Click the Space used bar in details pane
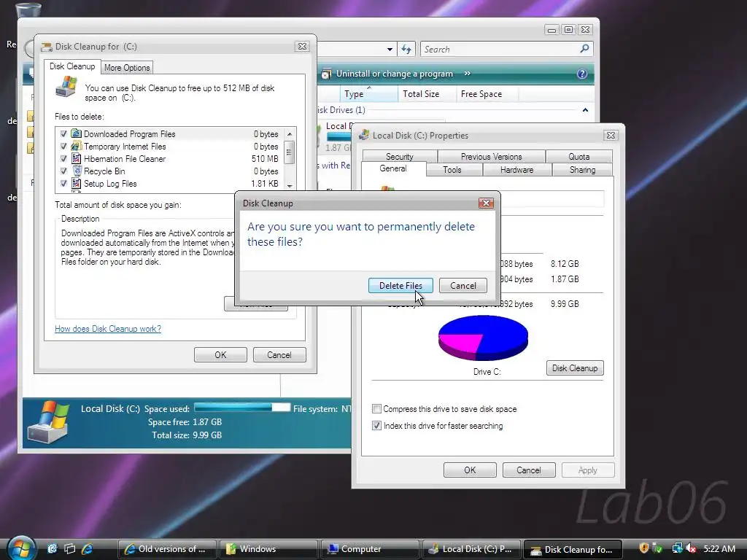Screen dimensions: 747x560 [x=242, y=408]
